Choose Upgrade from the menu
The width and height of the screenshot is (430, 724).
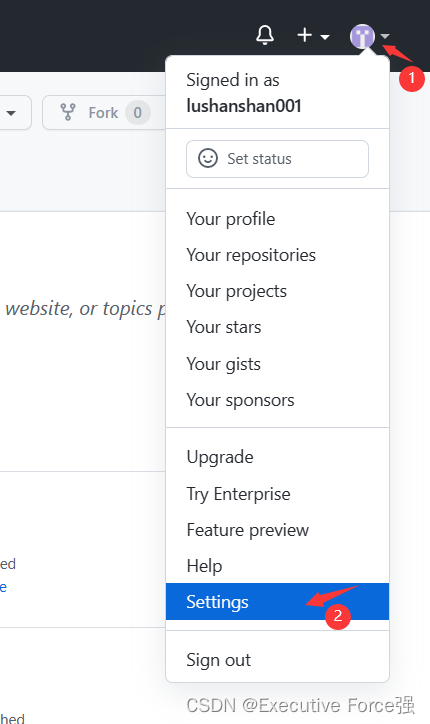point(277,457)
